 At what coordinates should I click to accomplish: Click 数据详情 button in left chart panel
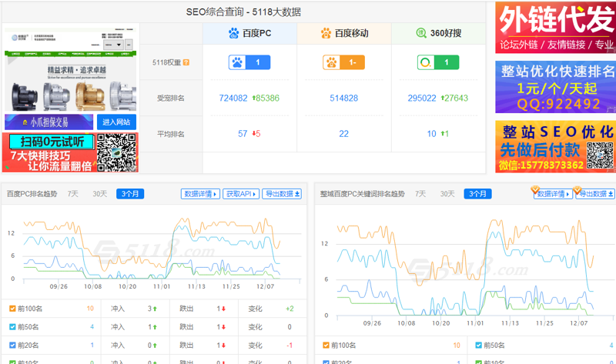200,194
